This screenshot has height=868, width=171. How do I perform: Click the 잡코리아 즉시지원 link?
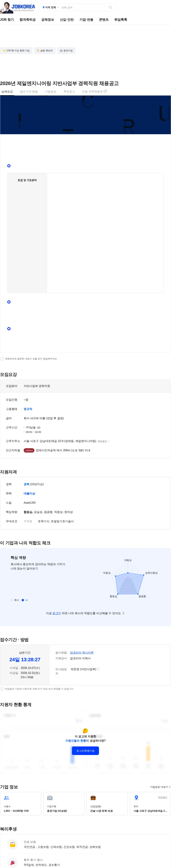pos(82,653)
